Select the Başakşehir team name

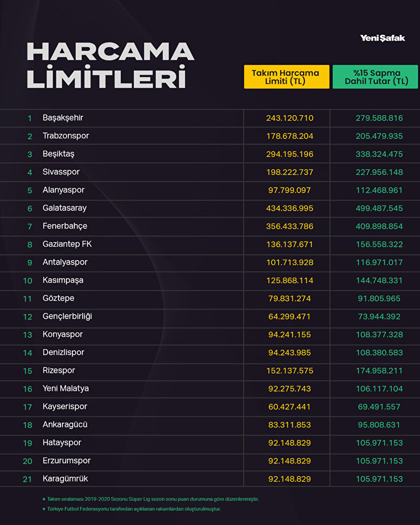point(63,118)
